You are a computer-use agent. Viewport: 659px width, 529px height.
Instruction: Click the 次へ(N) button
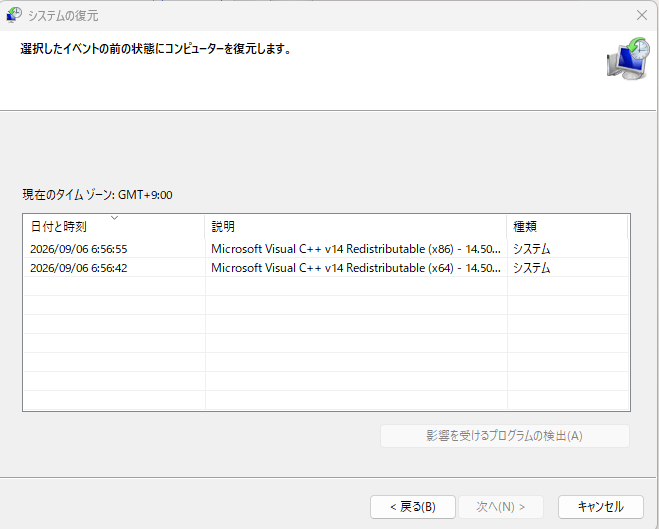point(501,507)
